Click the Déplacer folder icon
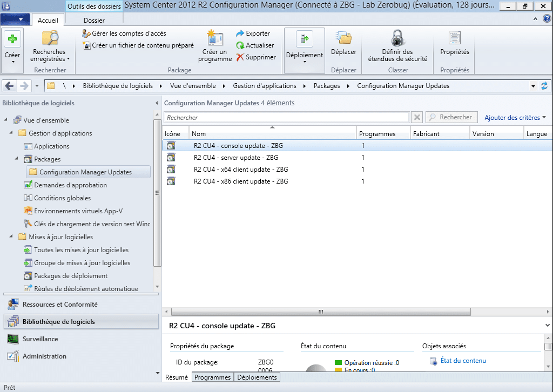553x392 pixels. point(343,38)
